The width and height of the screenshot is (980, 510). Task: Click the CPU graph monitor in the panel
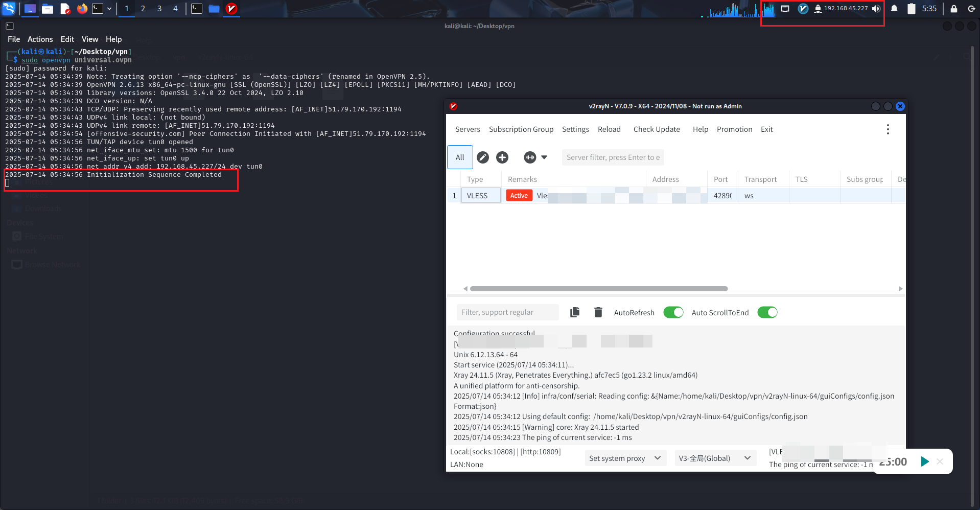point(737,9)
